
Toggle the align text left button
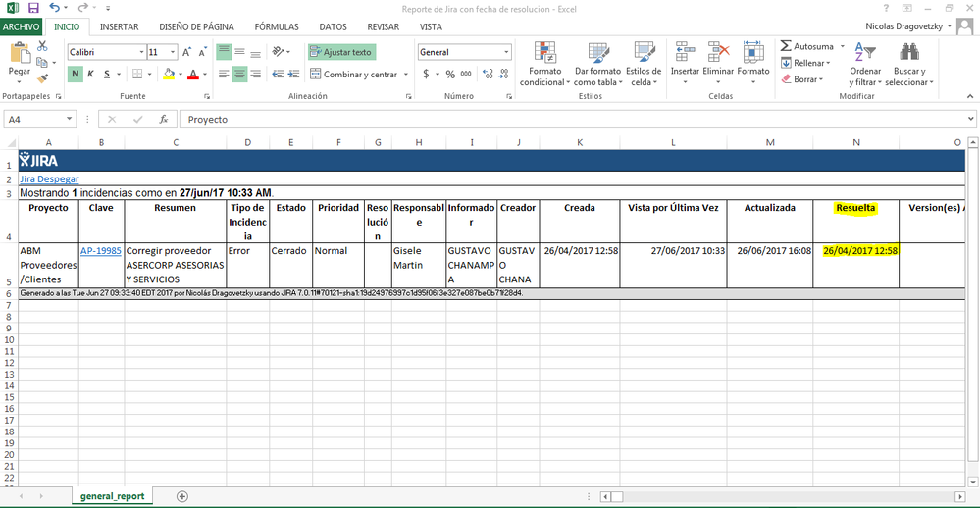click(224, 74)
